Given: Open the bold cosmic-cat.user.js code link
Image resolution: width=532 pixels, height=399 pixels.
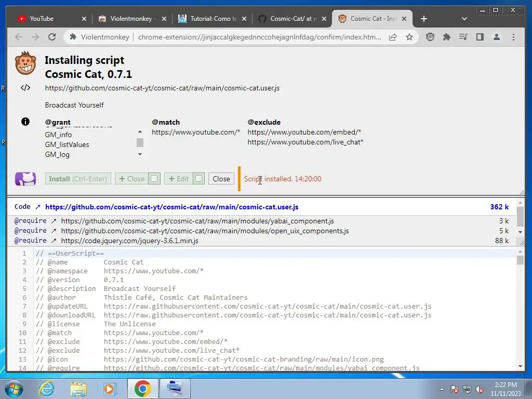Looking at the screenshot, I should [171, 207].
